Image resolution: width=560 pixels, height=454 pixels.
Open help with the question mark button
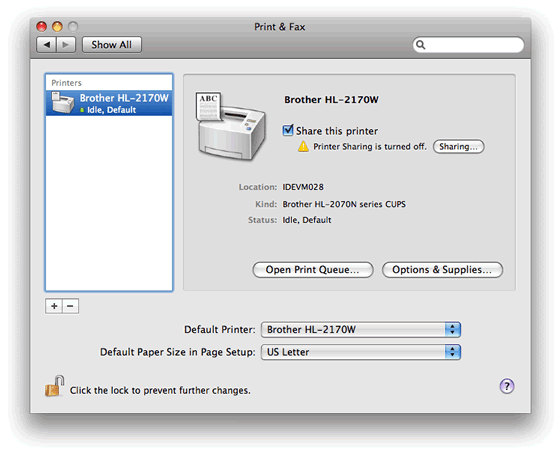pyautogui.click(x=507, y=386)
